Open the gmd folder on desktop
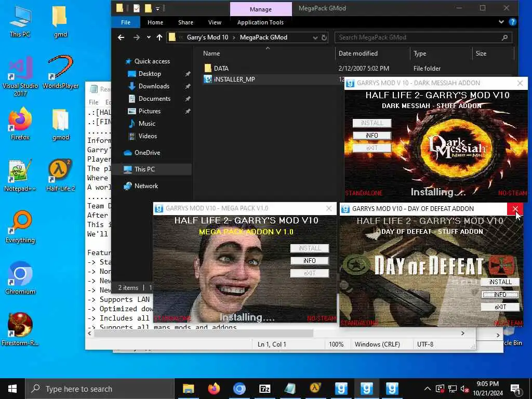The image size is (532, 399). (60, 21)
